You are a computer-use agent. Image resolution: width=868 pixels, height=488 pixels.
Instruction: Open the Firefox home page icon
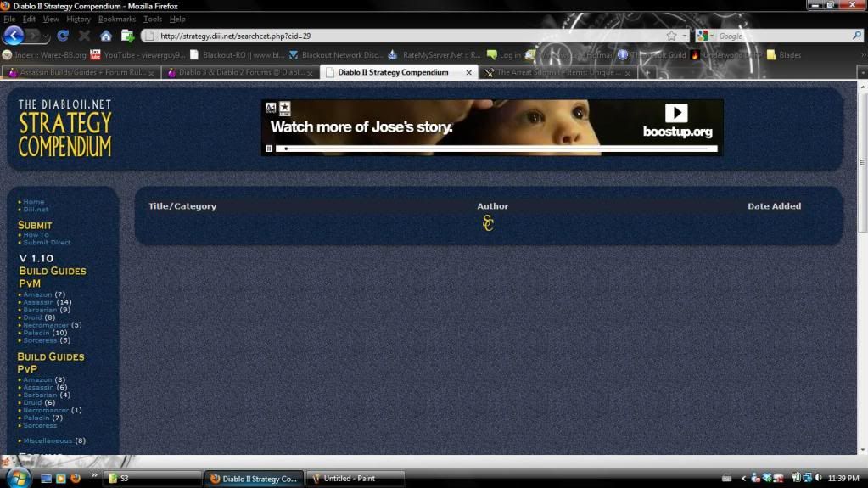click(x=106, y=36)
